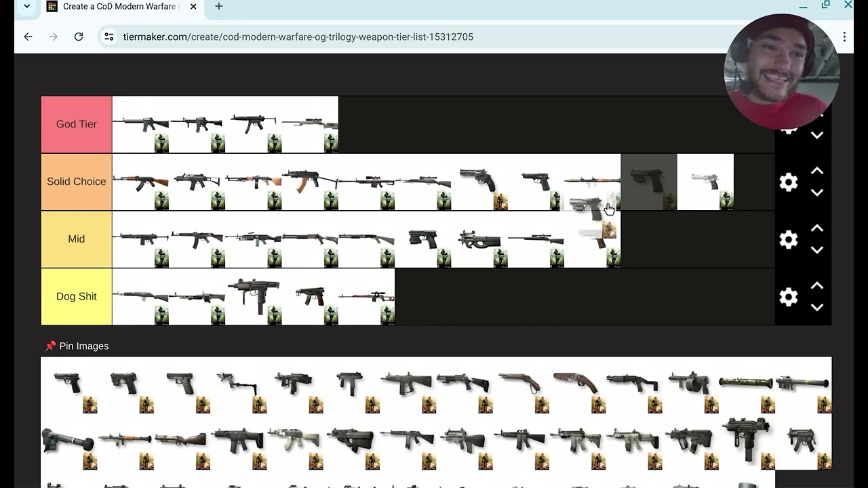The width and height of the screenshot is (868, 488).
Task: Close the CoD Modern Warfare tab
Action: point(193,7)
